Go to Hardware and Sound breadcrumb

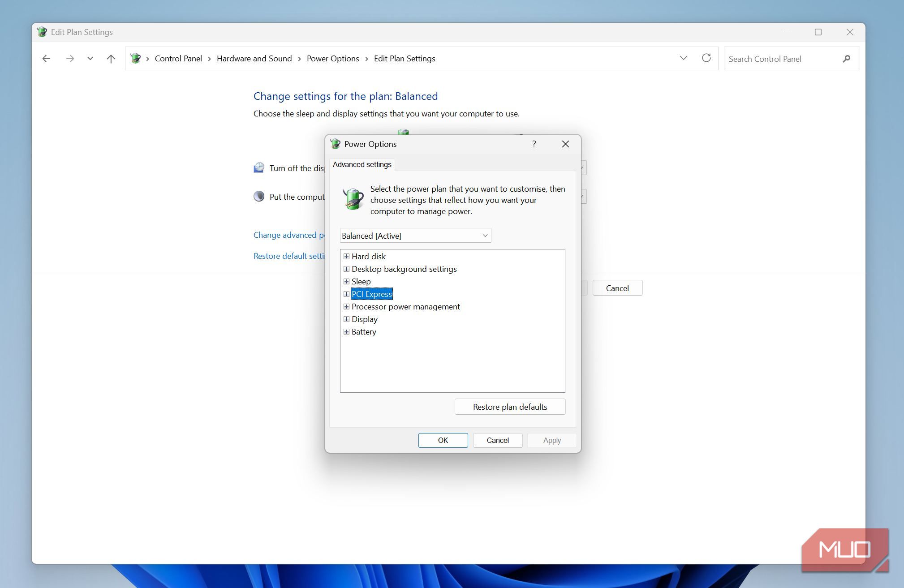click(254, 59)
